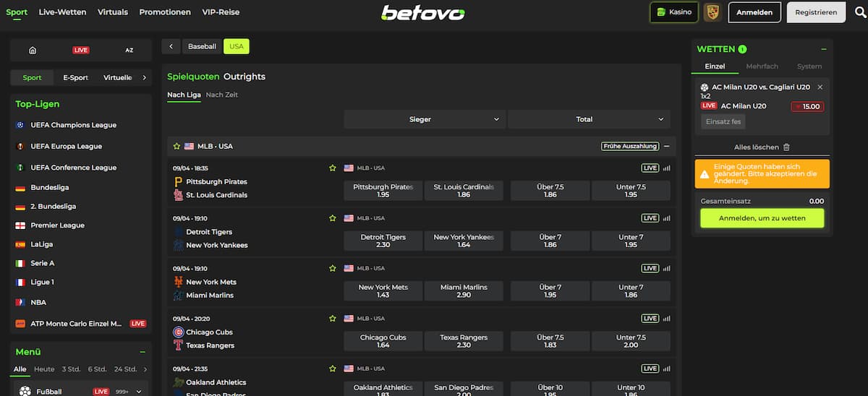
Task: Bet on Miami Marlins at 2.90
Action: pyautogui.click(x=464, y=290)
